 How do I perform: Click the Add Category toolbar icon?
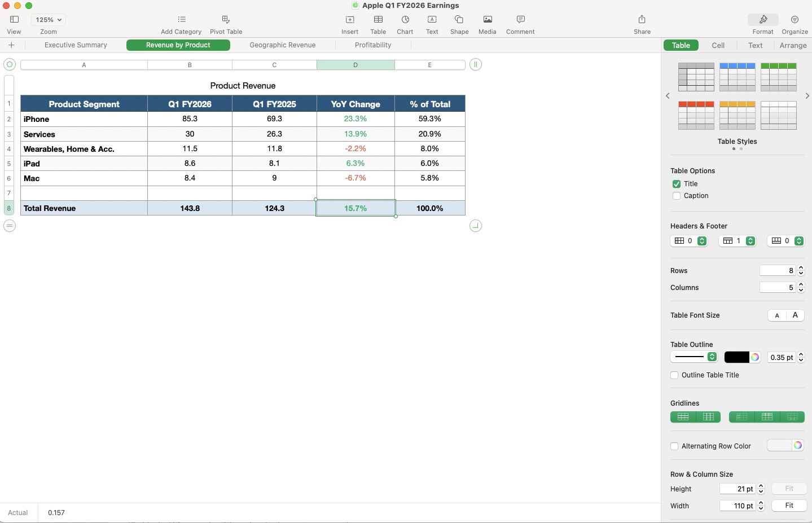(x=181, y=20)
